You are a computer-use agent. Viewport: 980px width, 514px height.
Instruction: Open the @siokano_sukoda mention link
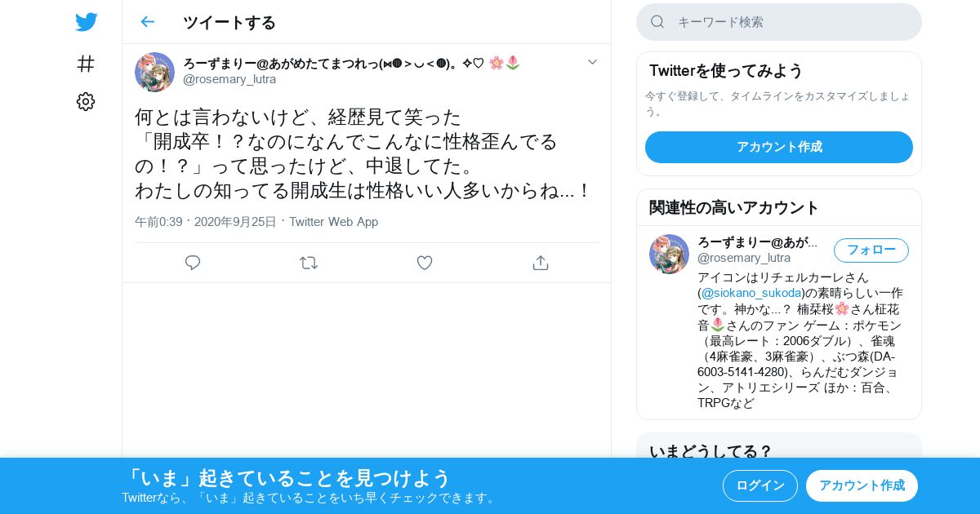pyautogui.click(x=751, y=292)
